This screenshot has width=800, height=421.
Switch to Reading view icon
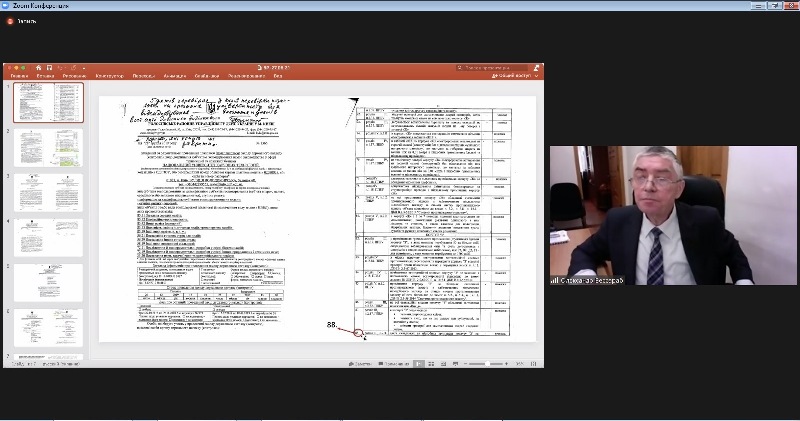click(x=443, y=364)
